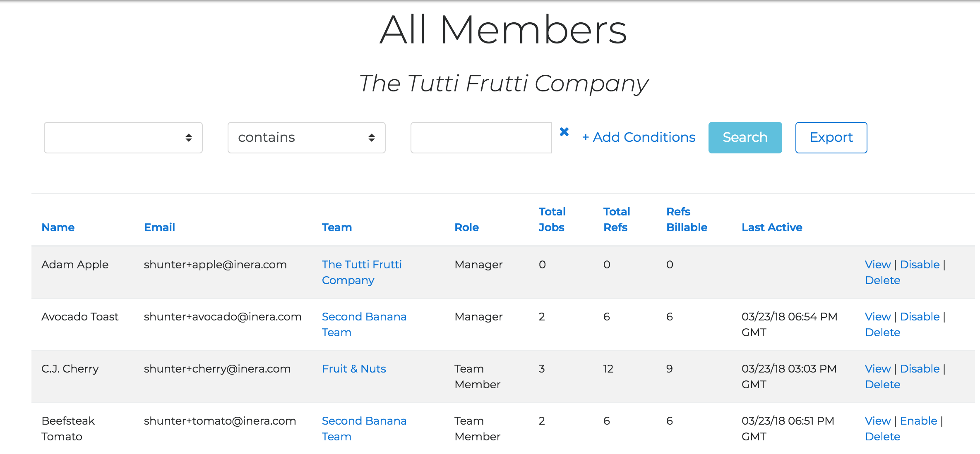Select the email shunter+avocado@inera.com
980x454 pixels.
tap(223, 317)
